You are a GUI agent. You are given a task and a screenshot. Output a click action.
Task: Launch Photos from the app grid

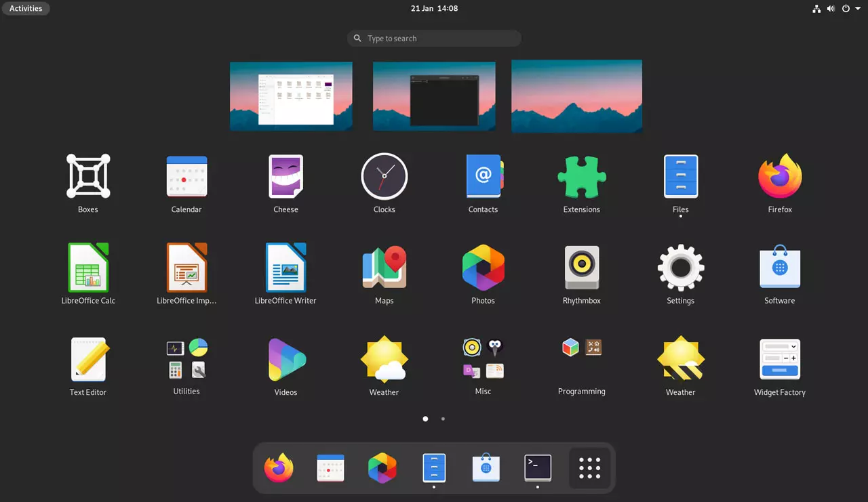pos(484,268)
